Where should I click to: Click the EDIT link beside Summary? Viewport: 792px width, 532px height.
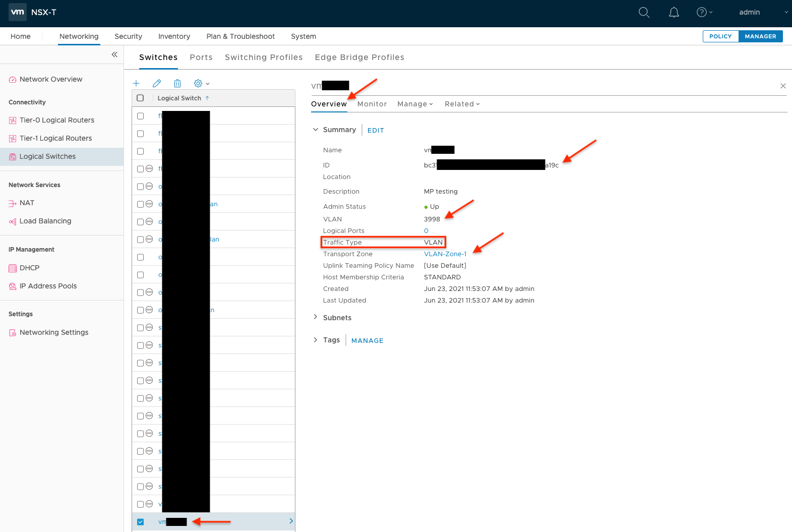(x=376, y=130)
